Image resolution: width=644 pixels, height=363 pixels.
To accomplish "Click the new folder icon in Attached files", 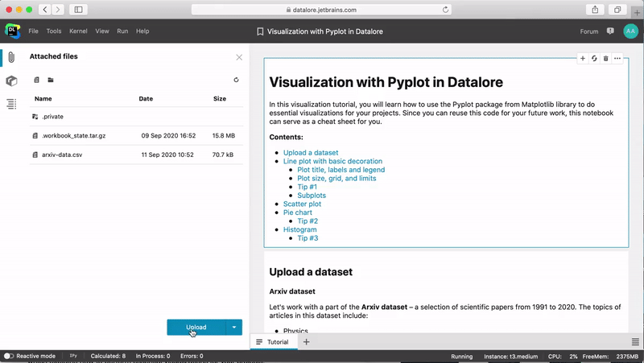I will [51, 80].
